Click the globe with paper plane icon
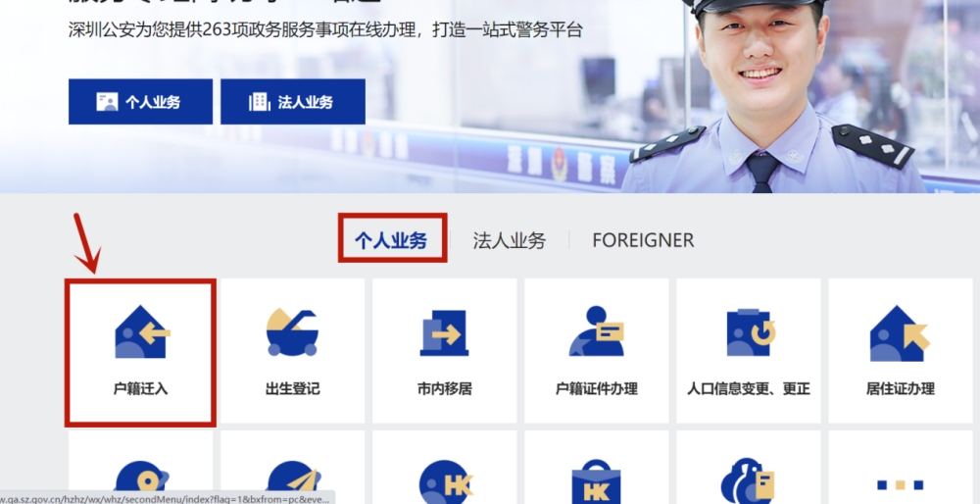 [x=293, y=482]
